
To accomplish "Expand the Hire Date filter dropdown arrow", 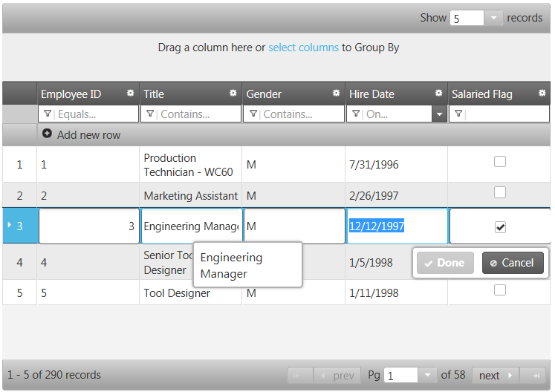I will pos(439,114).
